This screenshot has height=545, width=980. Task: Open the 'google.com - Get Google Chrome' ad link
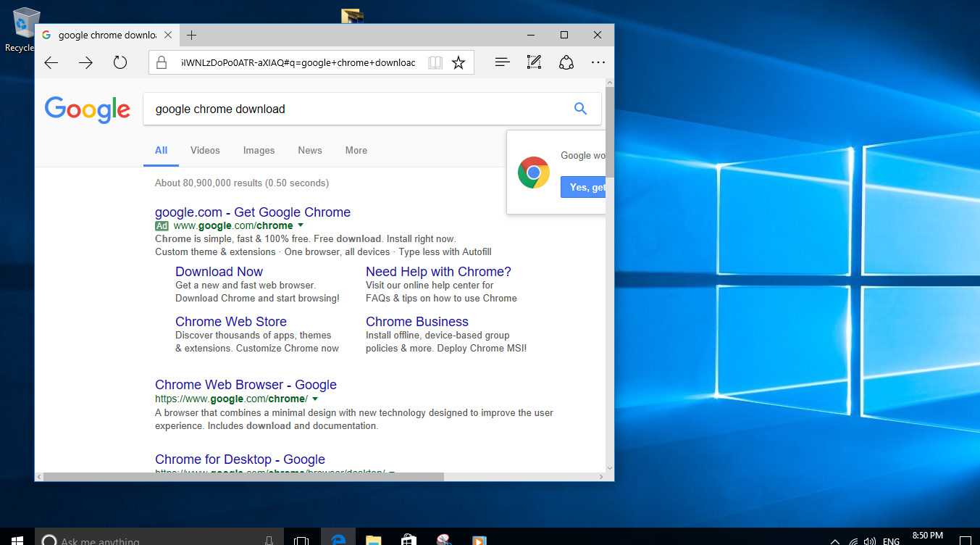tap(253, 212)
